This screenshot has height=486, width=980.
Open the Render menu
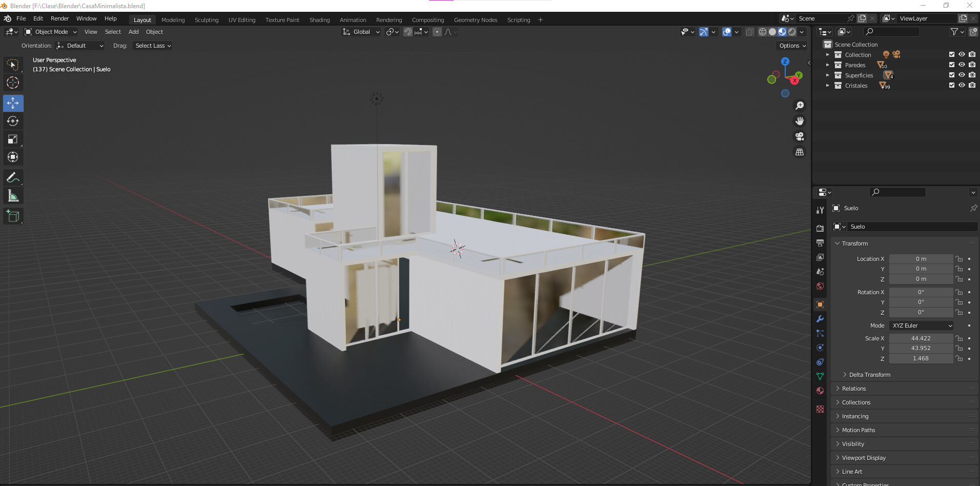59,18
